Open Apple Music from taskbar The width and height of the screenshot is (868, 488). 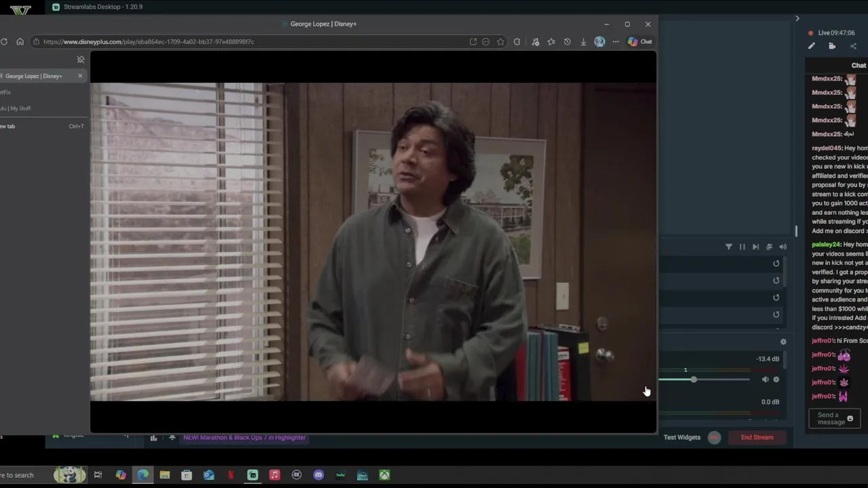275,475
